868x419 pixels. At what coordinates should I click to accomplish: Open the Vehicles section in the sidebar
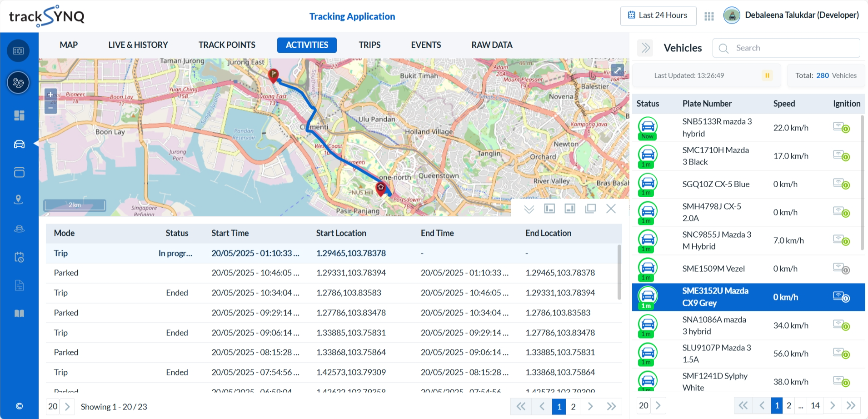coord(18,144)
